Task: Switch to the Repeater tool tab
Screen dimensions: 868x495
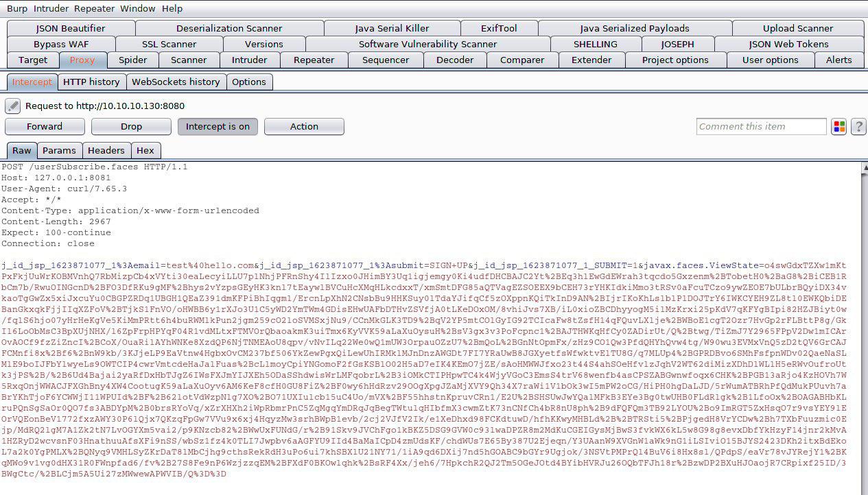Action: 314,60
